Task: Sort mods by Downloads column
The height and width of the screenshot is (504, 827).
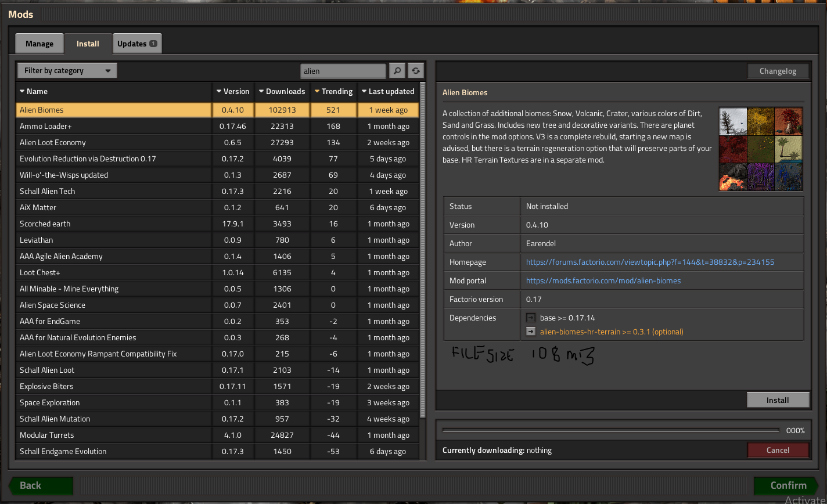Action: (x=281, y=91)
